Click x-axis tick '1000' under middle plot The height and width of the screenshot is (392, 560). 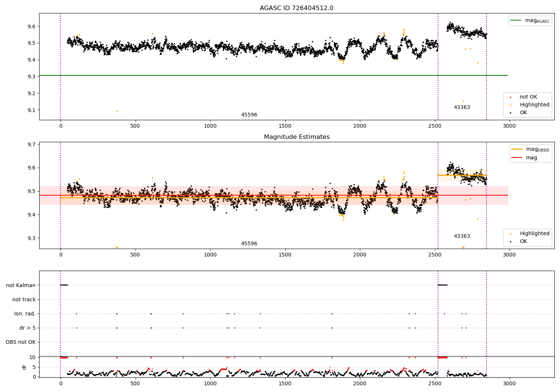(210, 255)
